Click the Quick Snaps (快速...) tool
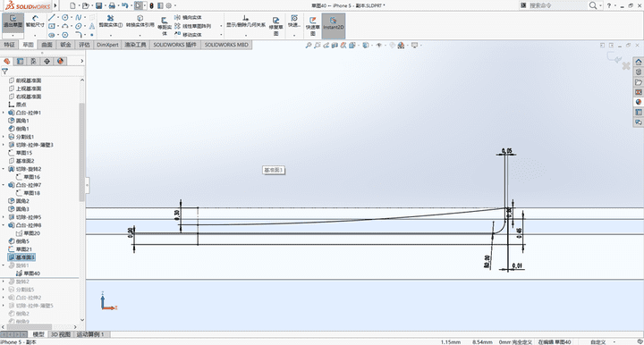The height and width of the screenshot is (345, 644). coord(294,21)
